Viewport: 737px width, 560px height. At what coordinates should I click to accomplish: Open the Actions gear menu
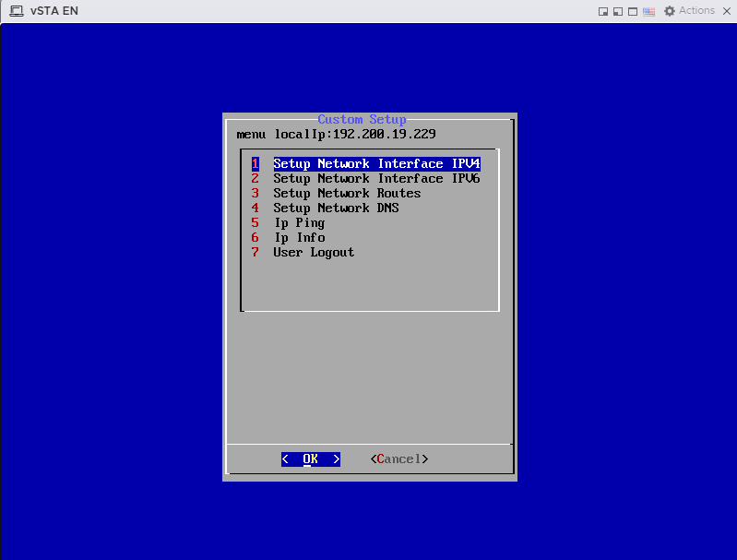point(691,11)
